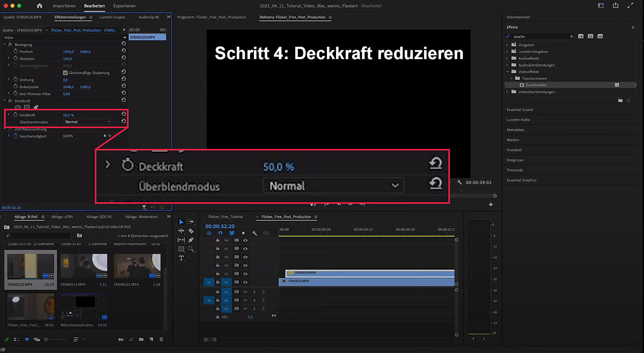Click the Effekte search field
The image size is (644, 353).
tap(539, 36)
